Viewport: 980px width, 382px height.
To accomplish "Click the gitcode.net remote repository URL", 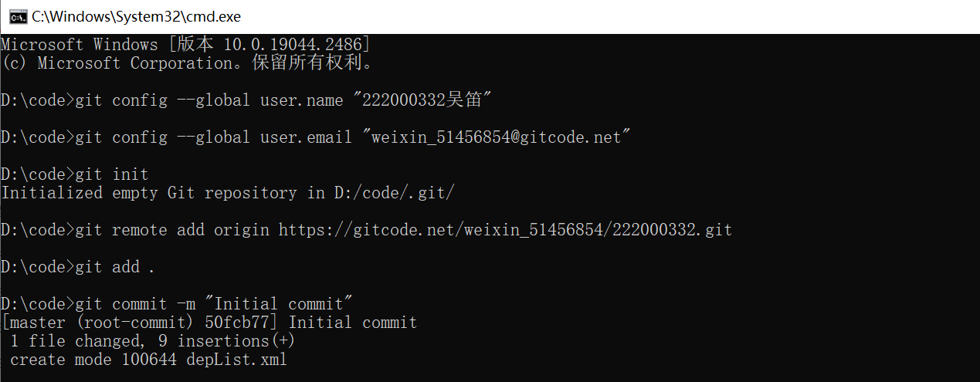I will click(x=505, y=230).
